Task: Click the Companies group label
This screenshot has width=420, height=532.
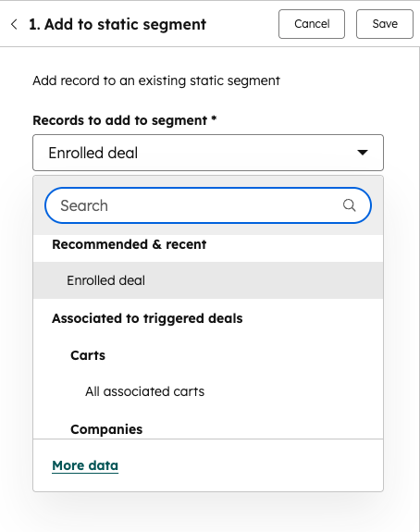Action: [x=106, y=429]
